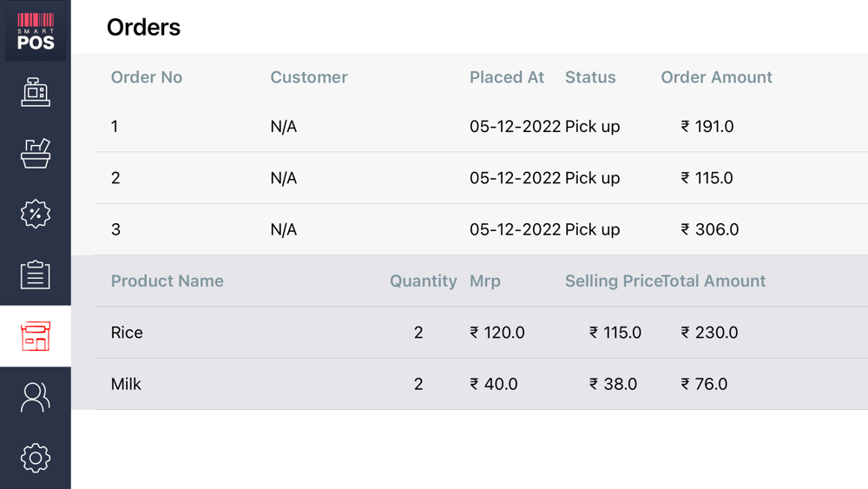
Task: Click the ₹ 191.0 order amount
Action: pos(707,127)
